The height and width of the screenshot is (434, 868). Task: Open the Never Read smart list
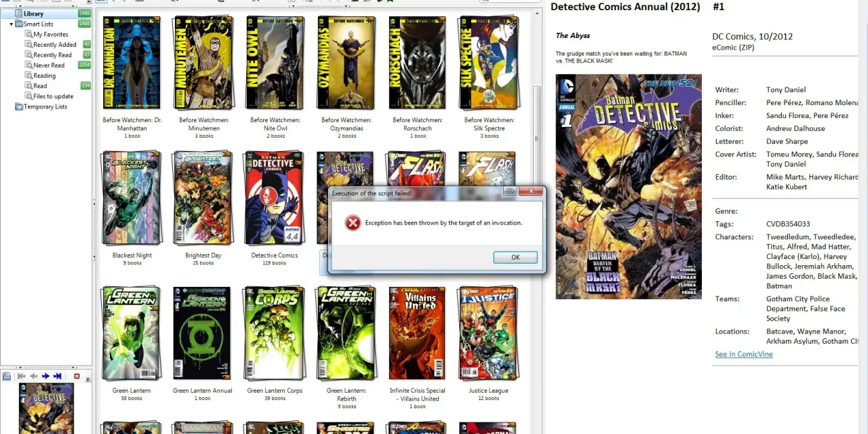tap(49, 65)
